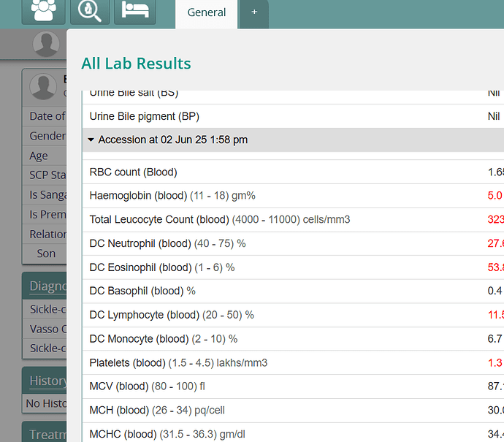The width and height of the screenshot is (504, 442).
Task: Open the History panel header
Action: (47, 381)
